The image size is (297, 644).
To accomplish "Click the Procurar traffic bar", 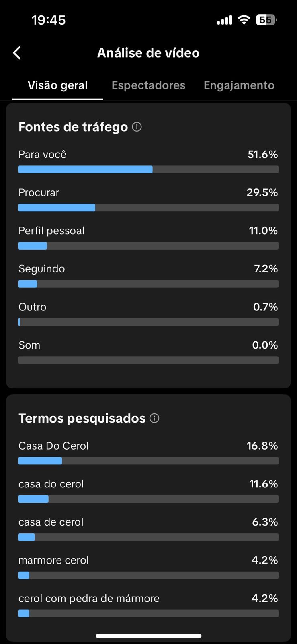I will [148, 208].
